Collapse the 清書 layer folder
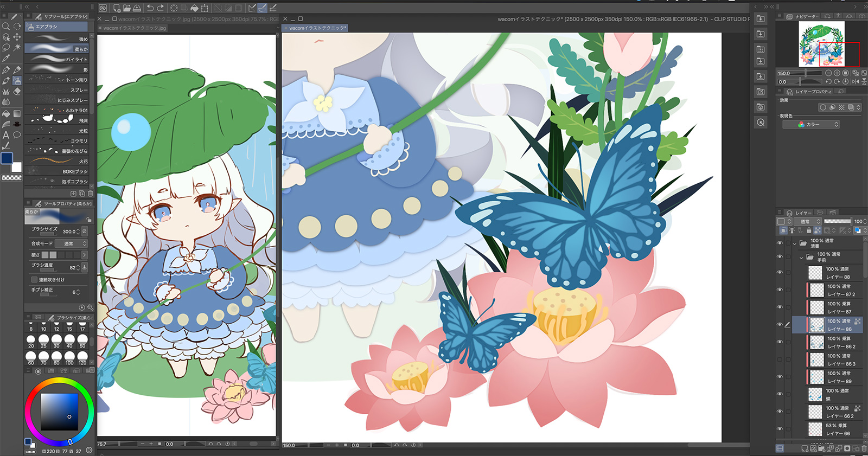The height and width of the screenshot is (456, 868). coord(795,243)
